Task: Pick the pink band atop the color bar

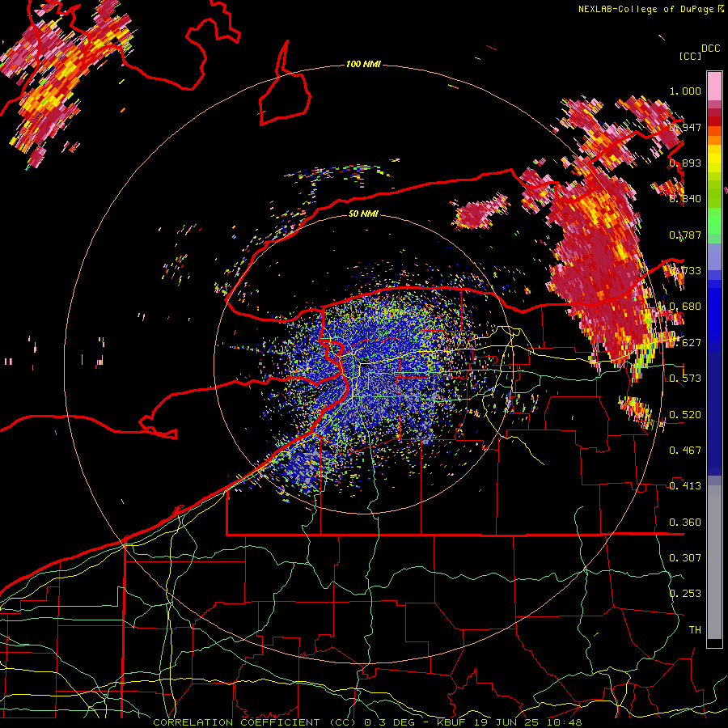Action: (x=714, y=86)
